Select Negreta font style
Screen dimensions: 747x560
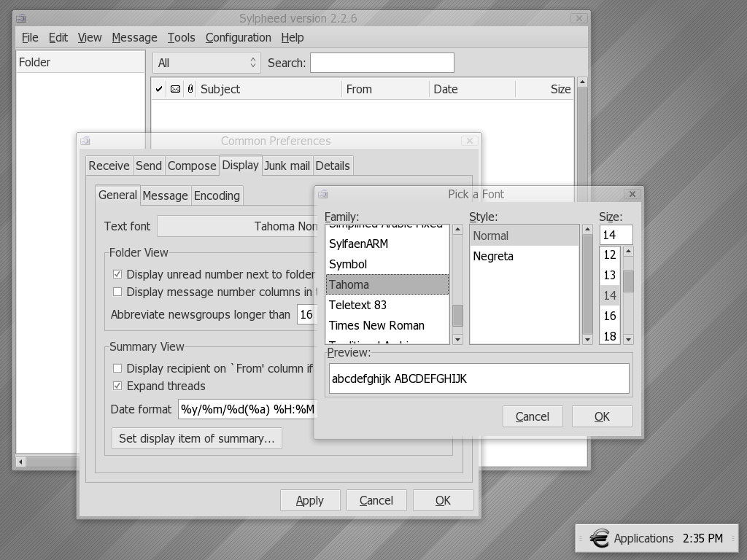coord(524,256)
